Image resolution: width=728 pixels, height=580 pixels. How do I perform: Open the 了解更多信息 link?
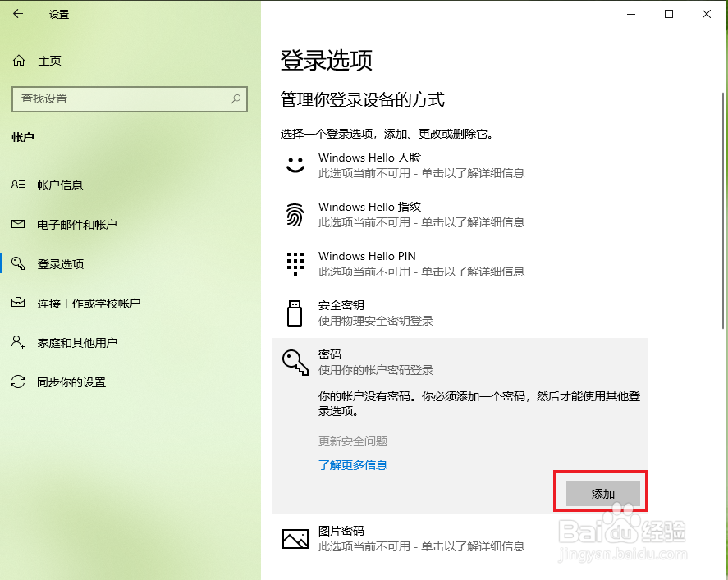click(353, 465)
